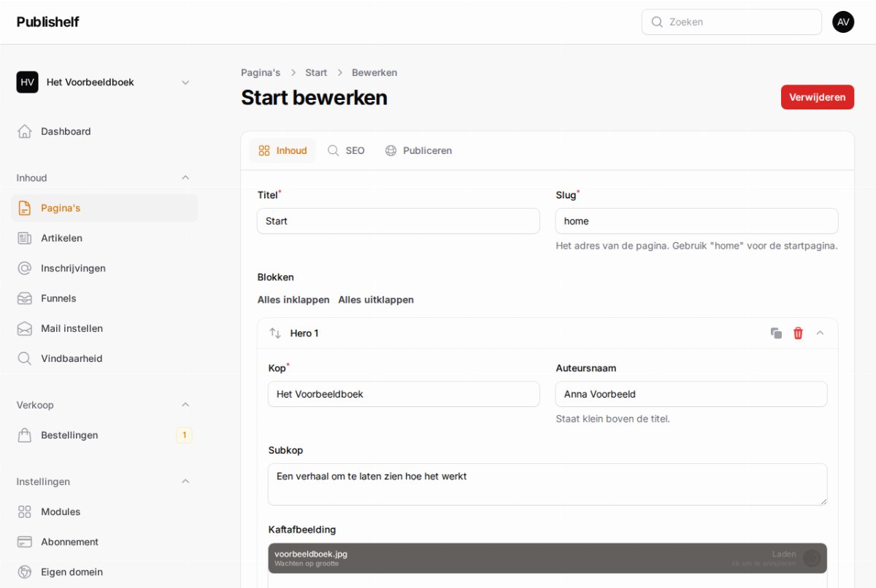Image resolution: width=876 pixels, height=588 pixels.
Task: Open Funnels menu item label
Action: [x=58, y=298]
